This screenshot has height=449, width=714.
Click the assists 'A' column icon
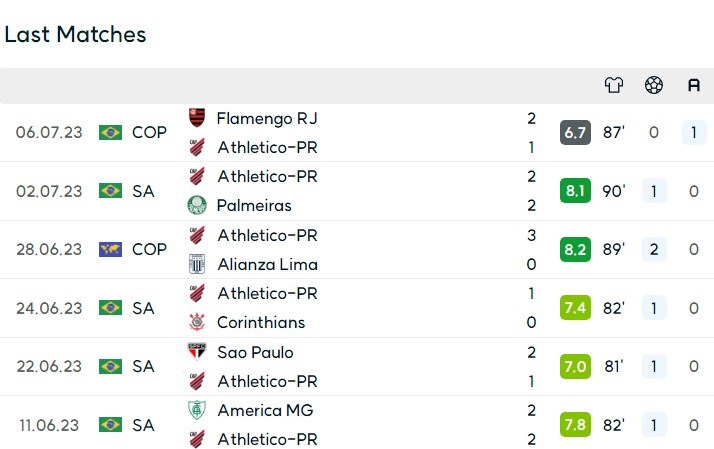click(694, 85)
